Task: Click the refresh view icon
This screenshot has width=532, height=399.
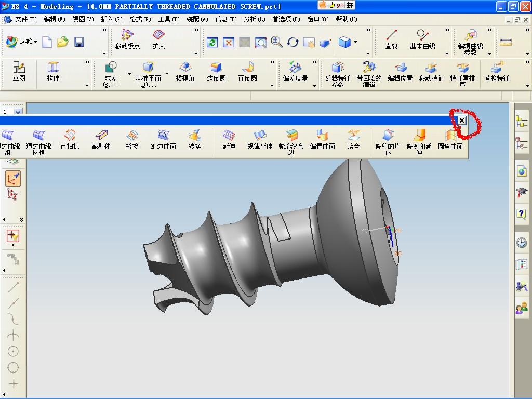Action: point(212,43)
